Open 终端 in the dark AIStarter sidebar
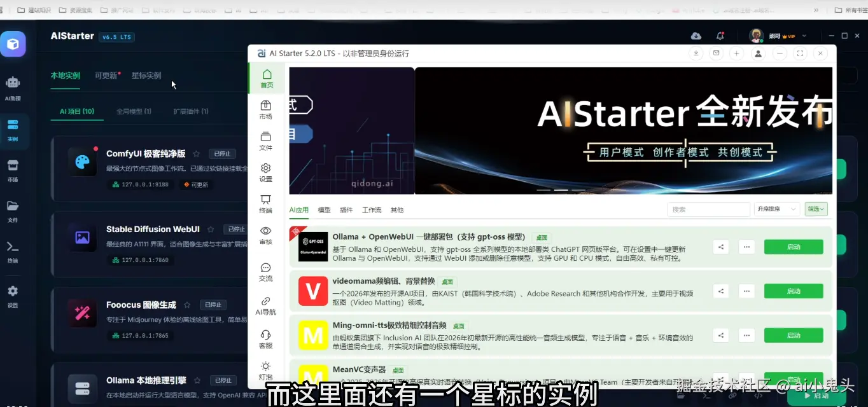 point(13,252)
